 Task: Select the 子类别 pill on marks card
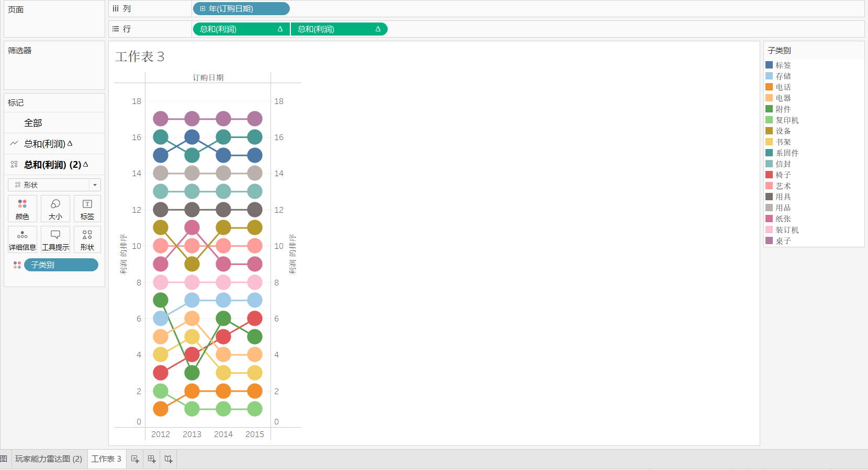(61, 265)
